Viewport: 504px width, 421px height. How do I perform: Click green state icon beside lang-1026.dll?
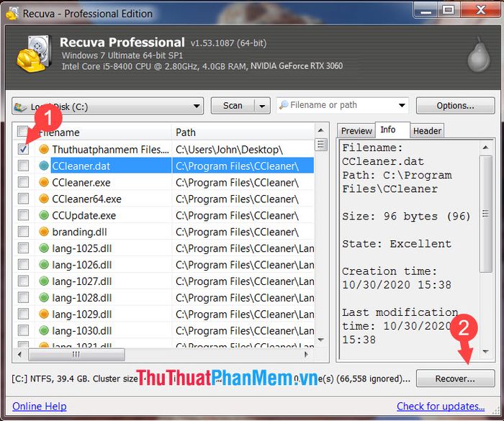(x=44, y=265)
